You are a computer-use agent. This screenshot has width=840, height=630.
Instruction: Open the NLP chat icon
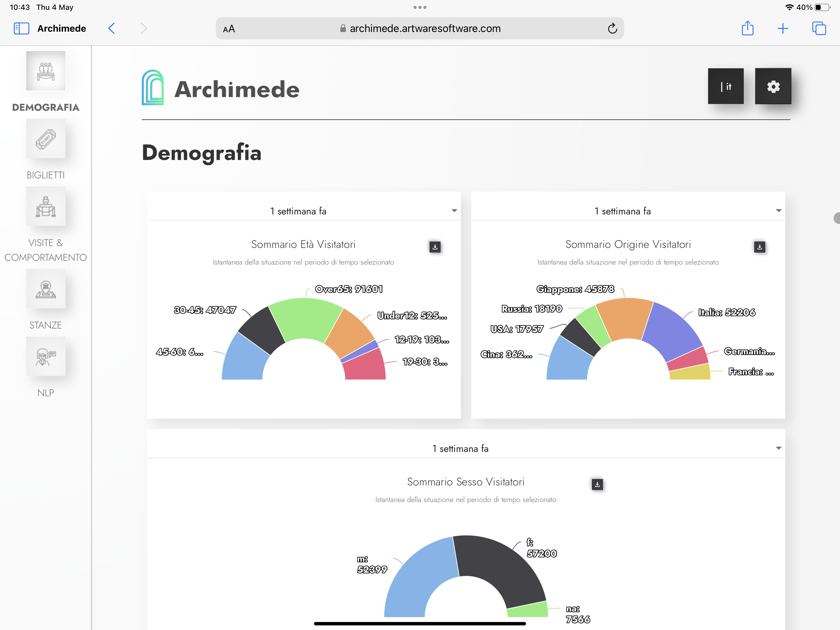(46, 357)
